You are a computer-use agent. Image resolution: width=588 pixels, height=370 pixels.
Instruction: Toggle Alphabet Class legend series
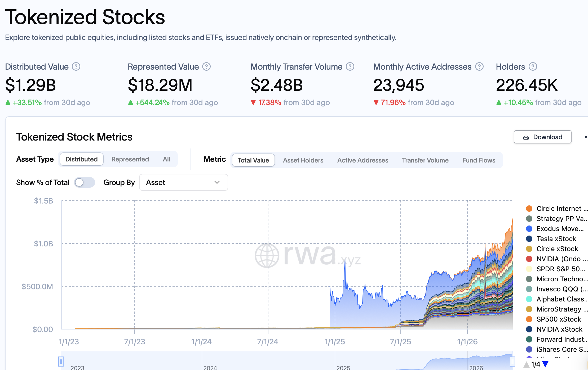[x=557, y=299]
